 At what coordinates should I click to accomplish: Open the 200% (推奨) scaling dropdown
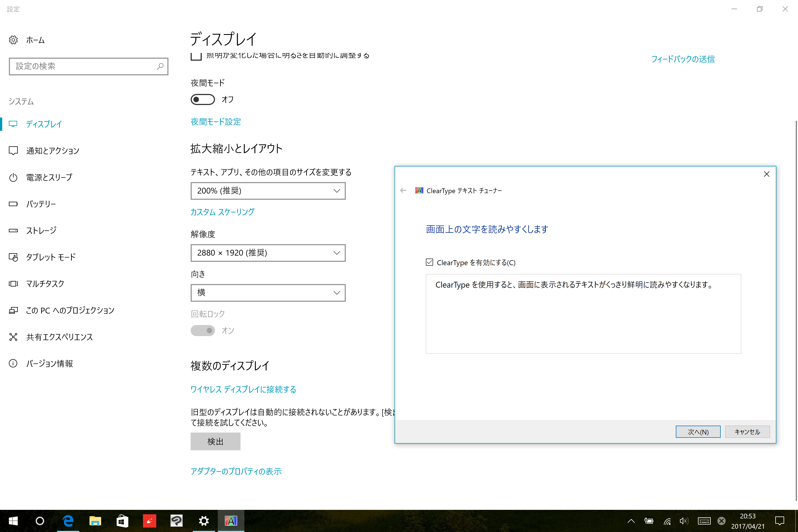(268, 191)
